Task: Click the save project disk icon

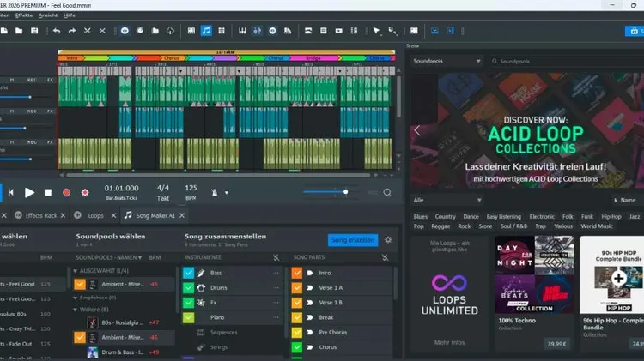Action: tap(33, 31)
